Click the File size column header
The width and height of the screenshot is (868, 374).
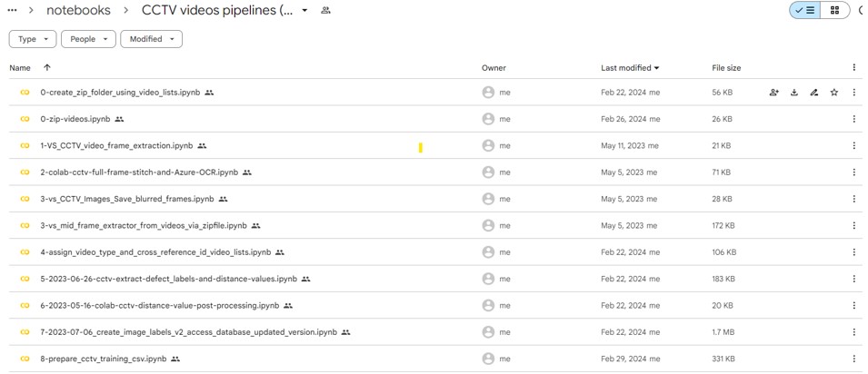726,68
